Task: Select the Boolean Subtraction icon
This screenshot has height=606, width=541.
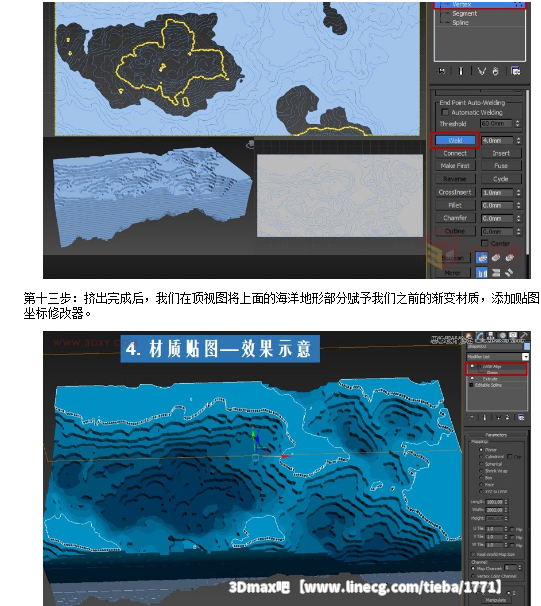Action: (x=496, y=257)
